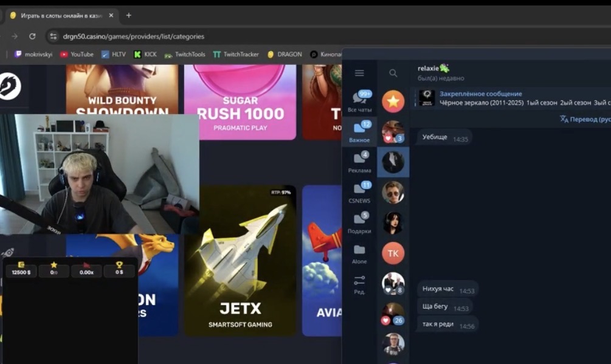Open Sugar Rush 1000 game card
611x364 pixels.
pos(240,102)
